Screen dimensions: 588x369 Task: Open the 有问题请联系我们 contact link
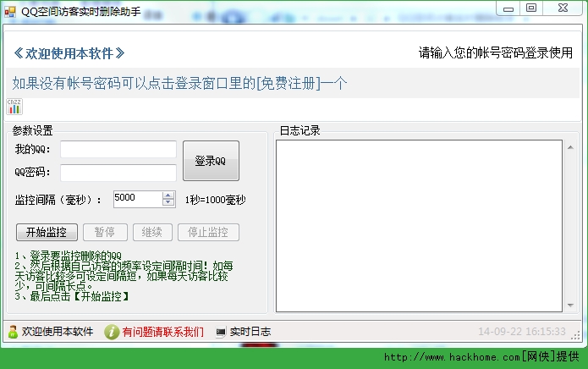162,332
